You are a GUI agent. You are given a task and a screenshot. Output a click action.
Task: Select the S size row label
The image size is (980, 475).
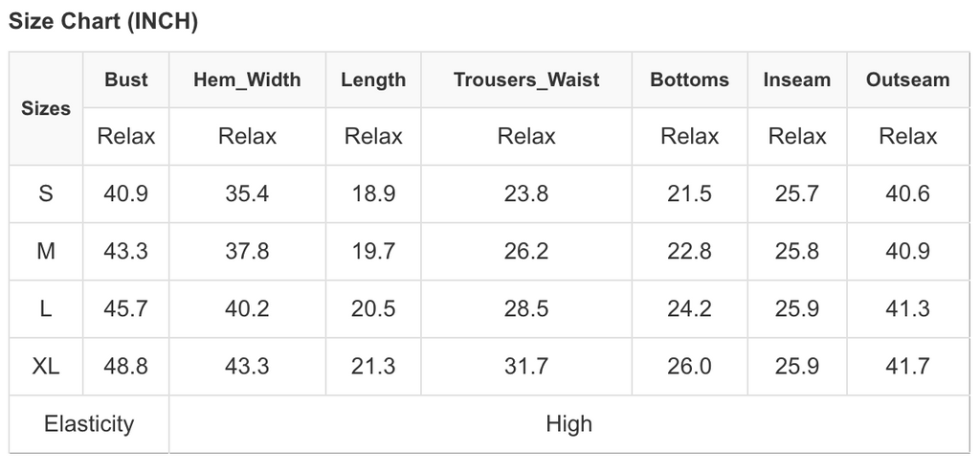coord(46,193)
